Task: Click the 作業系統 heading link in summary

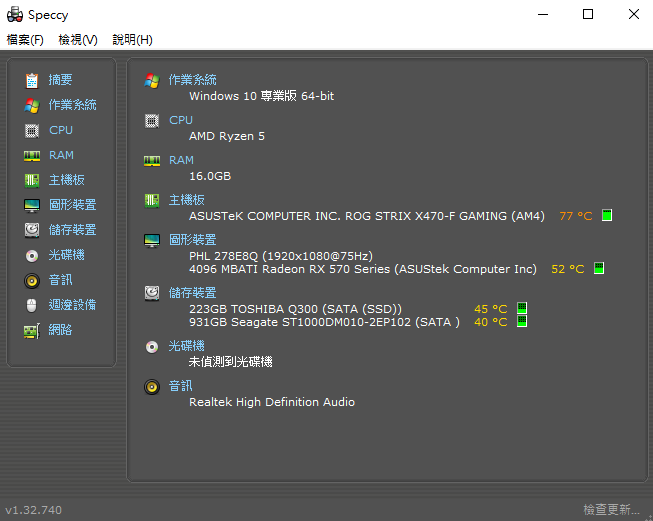Action: click(x=192, y=80)
